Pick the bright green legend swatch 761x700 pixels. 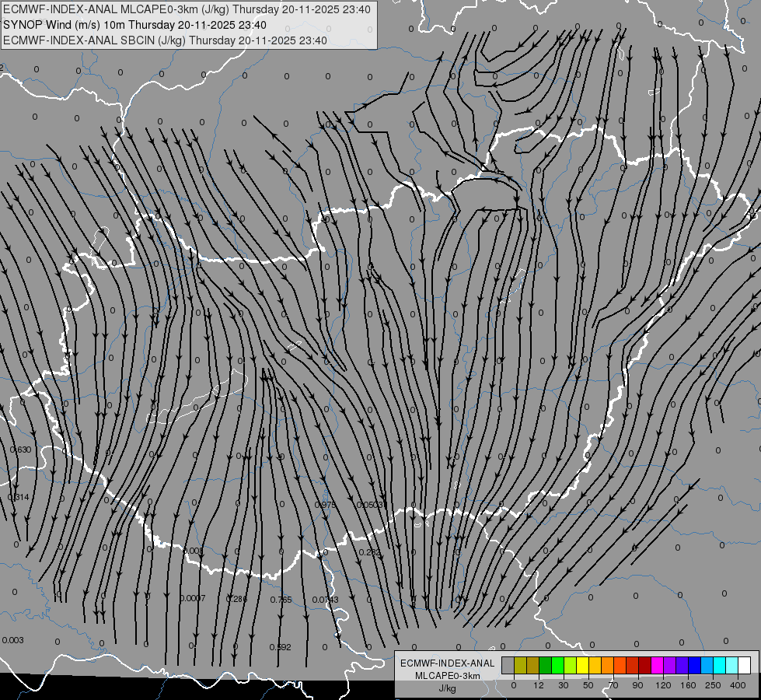click(557, 665)
